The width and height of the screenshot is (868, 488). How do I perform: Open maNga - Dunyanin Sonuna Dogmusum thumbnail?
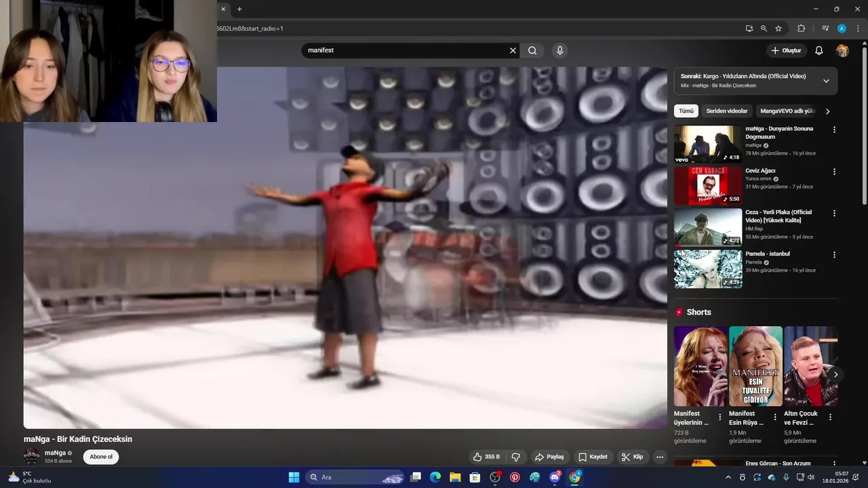click(708, 144)
